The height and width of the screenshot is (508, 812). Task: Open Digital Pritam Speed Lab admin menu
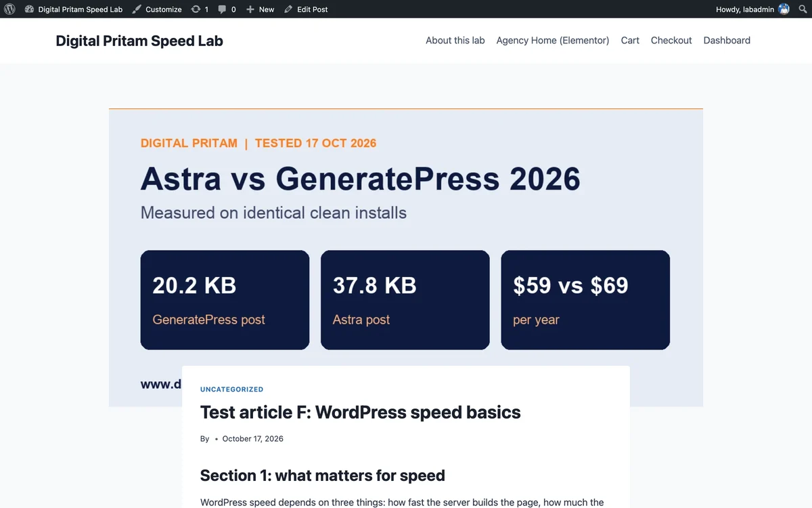coord(74,9)
